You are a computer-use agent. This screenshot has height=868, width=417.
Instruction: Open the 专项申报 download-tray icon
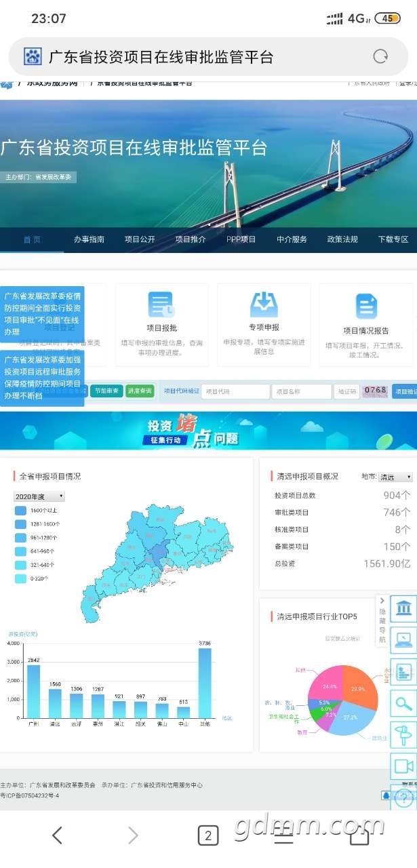pos(264,304)
